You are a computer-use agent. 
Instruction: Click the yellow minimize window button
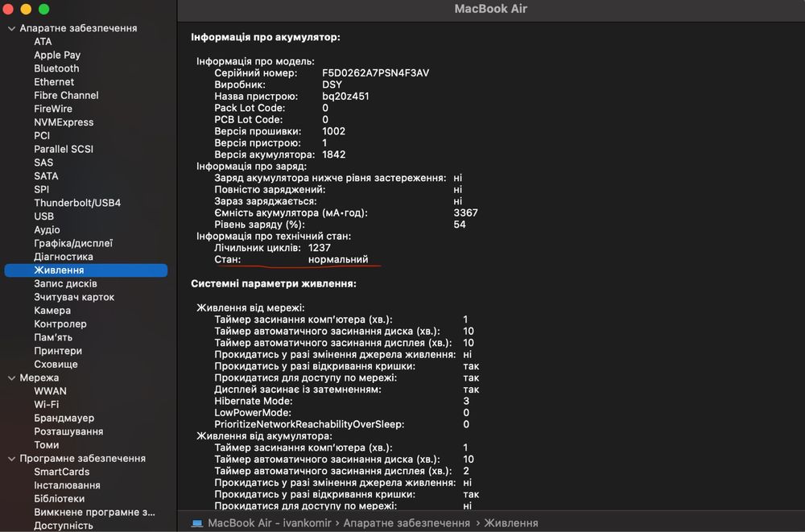click(x=26, y=9)
